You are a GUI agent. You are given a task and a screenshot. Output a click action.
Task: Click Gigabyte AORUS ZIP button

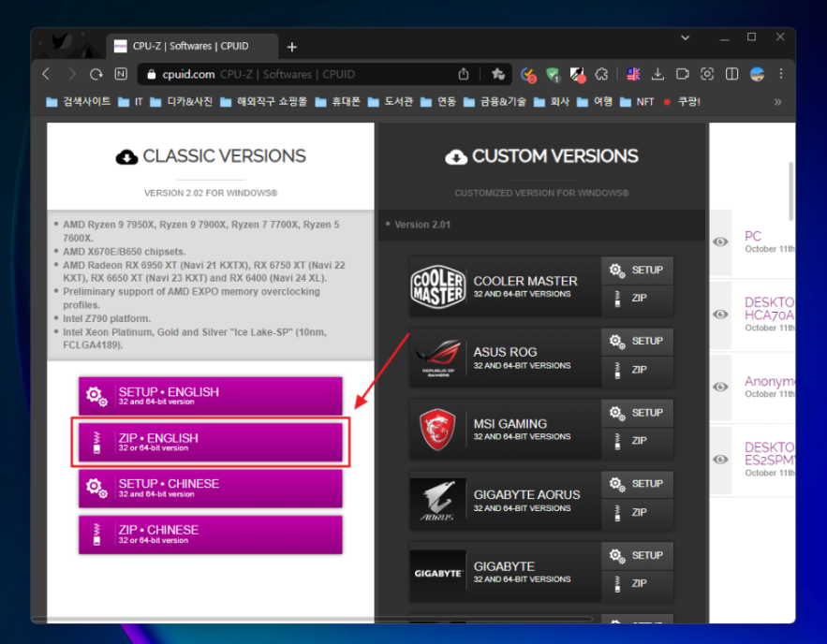637,512
